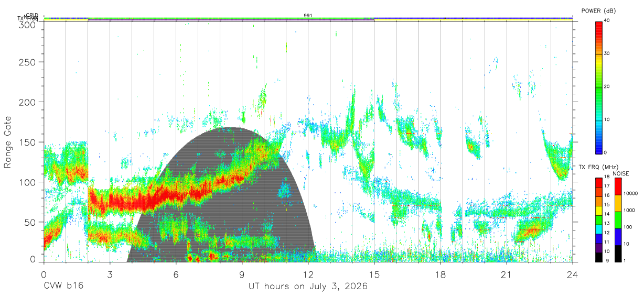The width and height of the screenshot is (644, 297).
Task: Click the power color gradient bar
Action: pyautogui.click(x=598, y=87)
